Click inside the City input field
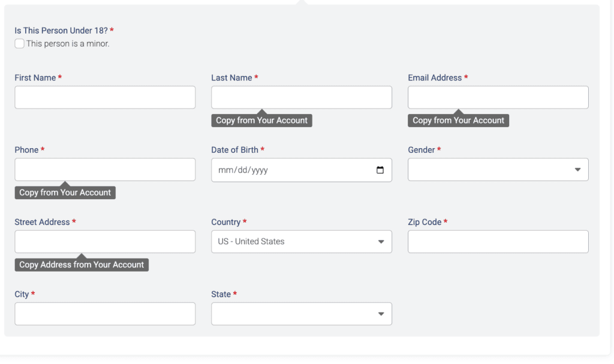The width and height of the screenshot is (614, 364). click(x=105, y=314)
